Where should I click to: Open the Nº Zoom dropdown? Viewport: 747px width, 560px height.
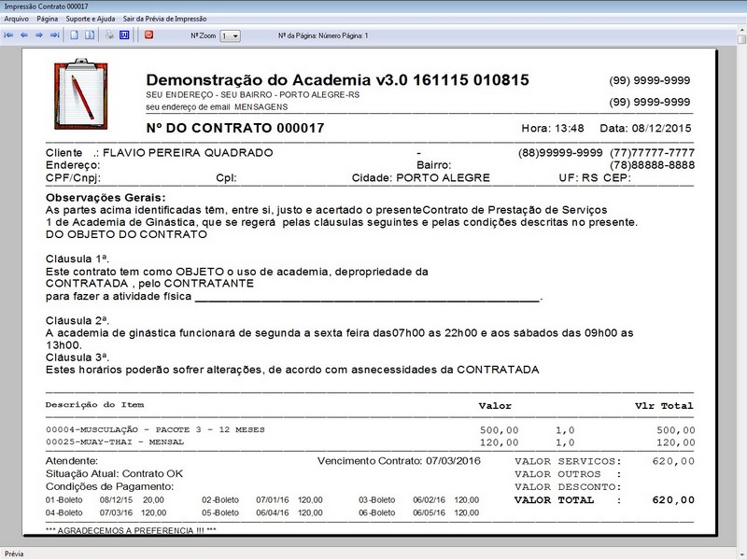[230, 35]
